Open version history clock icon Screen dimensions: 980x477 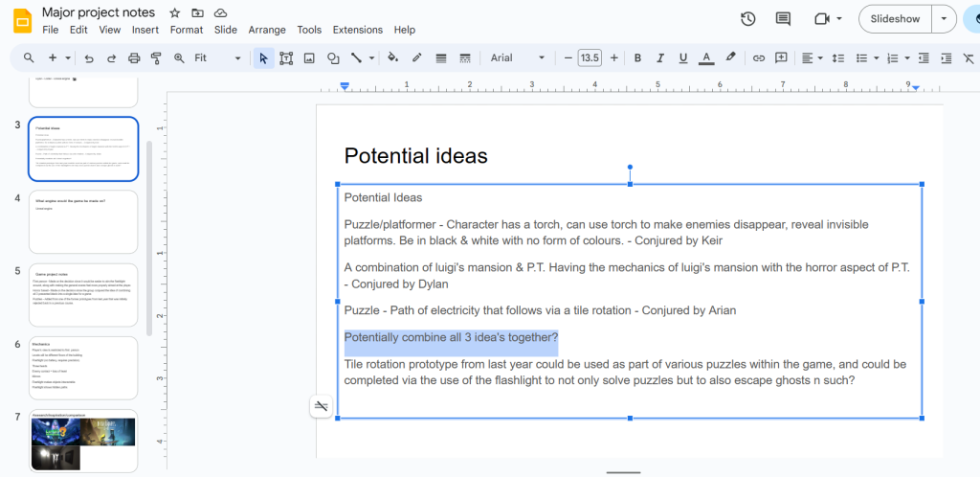tap(748, 19)
